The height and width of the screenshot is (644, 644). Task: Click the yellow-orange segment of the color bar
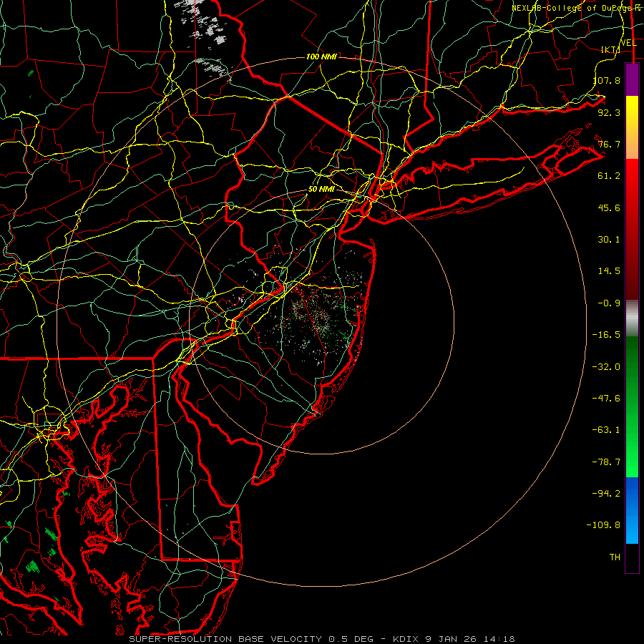tap(632, 127)
